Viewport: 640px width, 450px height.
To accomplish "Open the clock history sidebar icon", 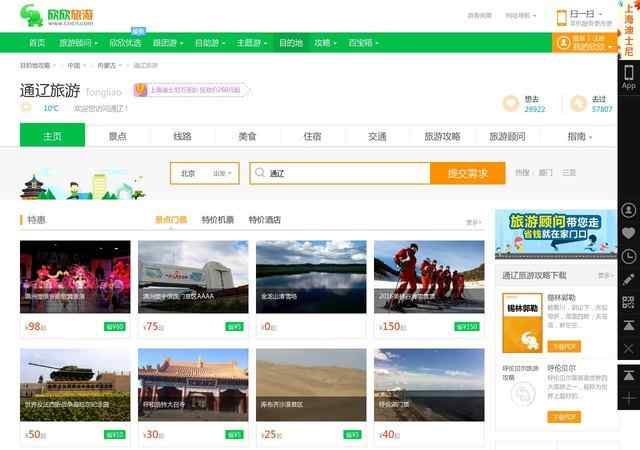I will point(628,256).
